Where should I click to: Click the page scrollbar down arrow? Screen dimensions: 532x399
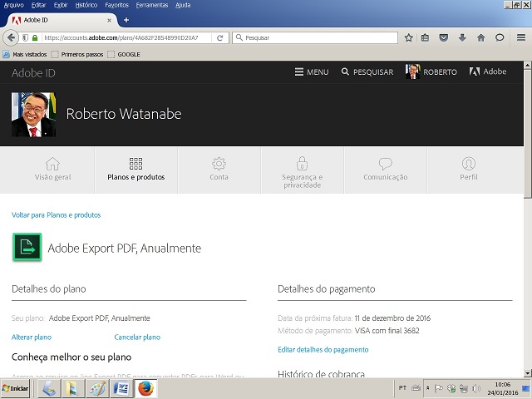point(528,373)
